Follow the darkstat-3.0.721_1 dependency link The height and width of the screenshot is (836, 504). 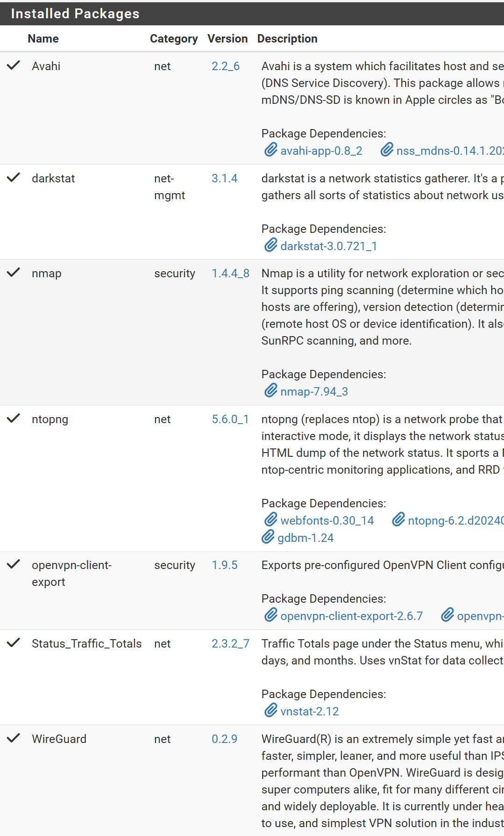[x=329, y=246]
